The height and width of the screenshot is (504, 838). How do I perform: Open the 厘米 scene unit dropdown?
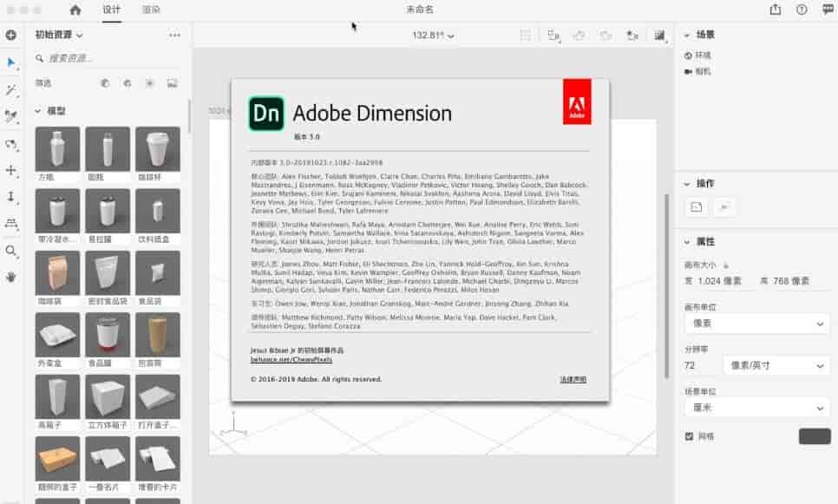pyautogui.click(x=756, y=408)
